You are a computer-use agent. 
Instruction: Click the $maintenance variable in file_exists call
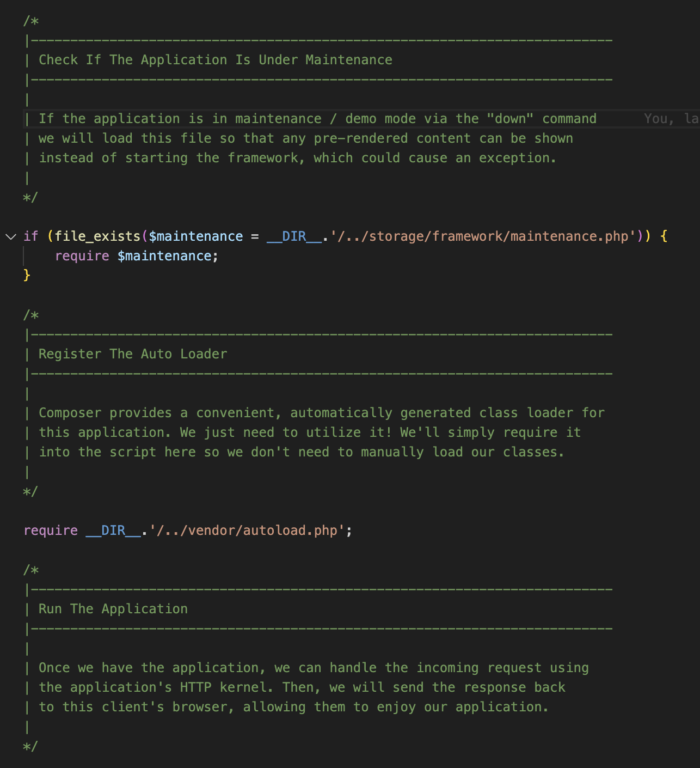[x=196, y=236]
